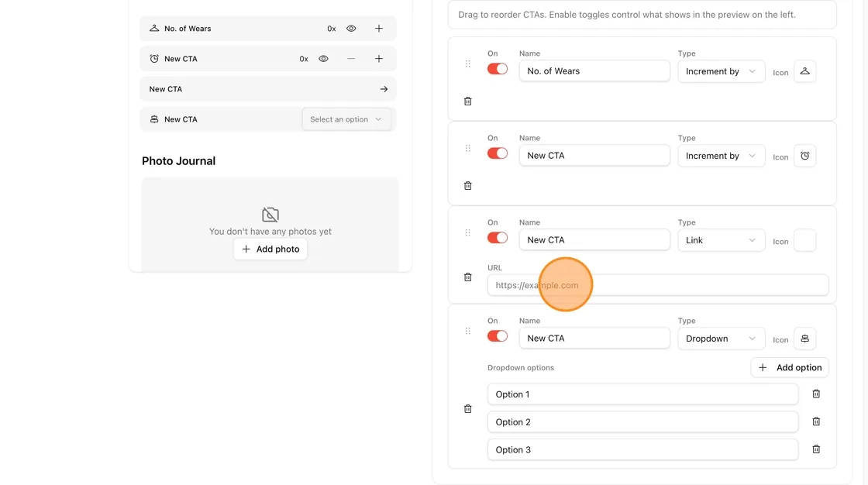The height and width of the screenshot is (485, 868).
Task: Delete the No. of Wears CTA card
Action: [x=468, y=101]
